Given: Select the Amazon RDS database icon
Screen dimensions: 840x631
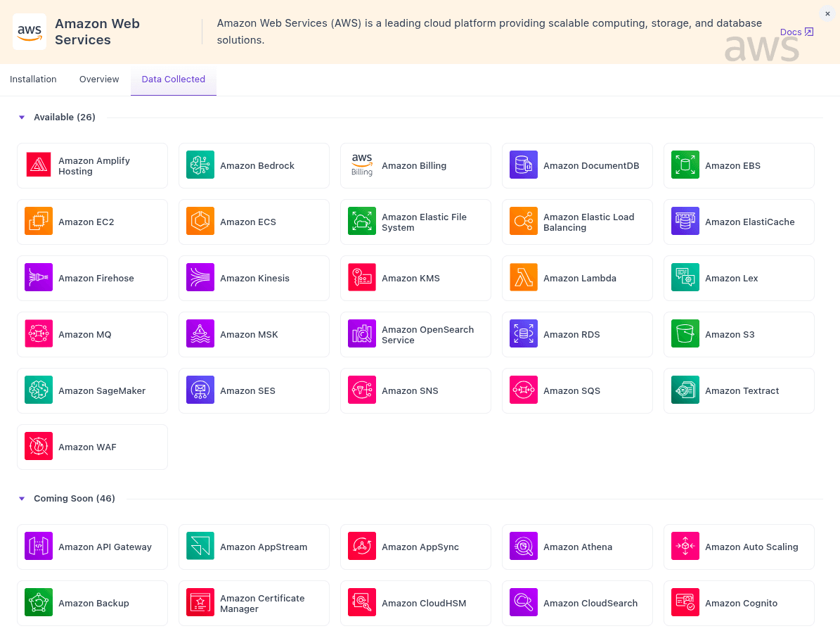Looking at the screenshot, I should 524,334.
